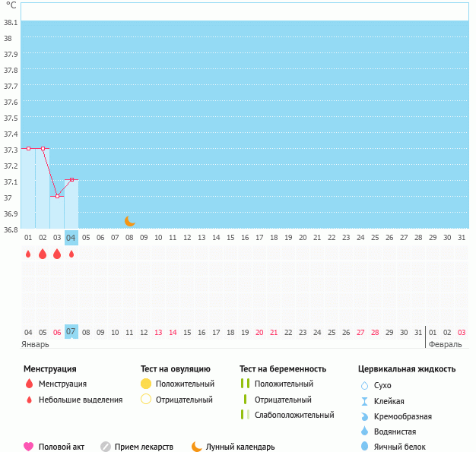
Task: Click the small discharge drop on cycle day 04
Action: pyautogui.click(x=71, y=254)
